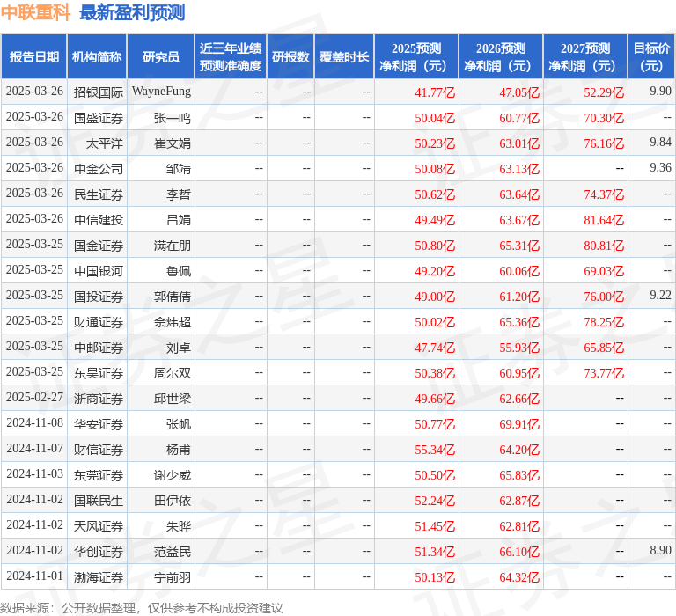Click 70.30亿 2027 forecast value
This screenshot has height=616, width=676.
[604, 118]
